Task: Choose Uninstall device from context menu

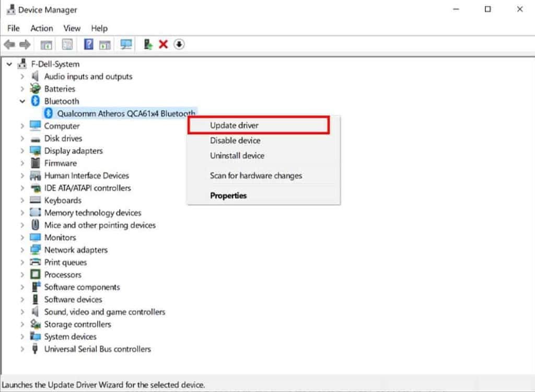Action: pos(263,155)
